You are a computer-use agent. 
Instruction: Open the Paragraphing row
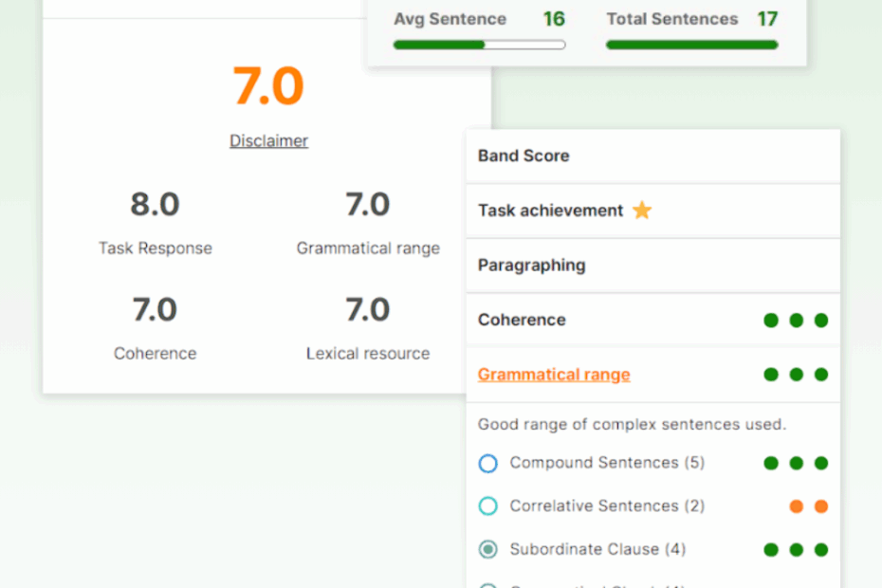[x=653, y=265]
